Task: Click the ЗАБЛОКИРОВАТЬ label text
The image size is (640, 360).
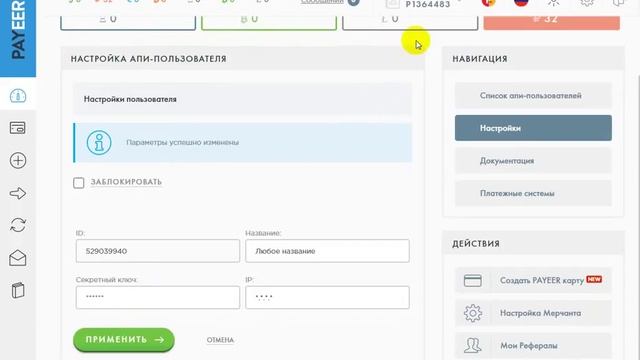Action: [126, 182]
